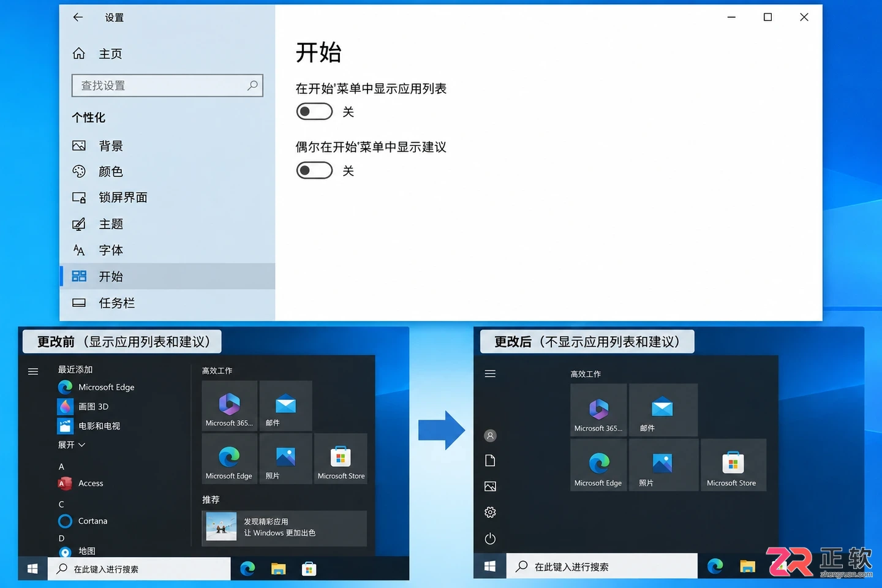Image resolution: width=882 pixels, height=588 pixels.
Task: Toggle 在"开始"菜单中显示应用列表 switch
Action: 314,111
